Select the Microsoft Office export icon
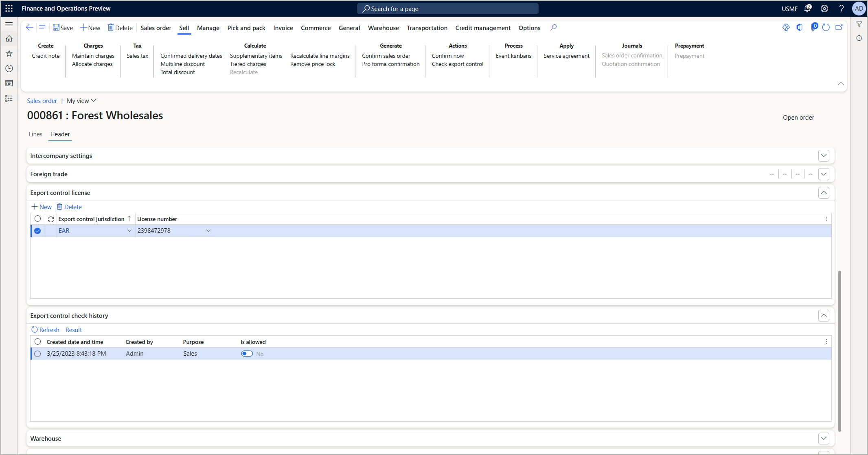This screenshot has width=868, height=455. (x=799, y=27)
